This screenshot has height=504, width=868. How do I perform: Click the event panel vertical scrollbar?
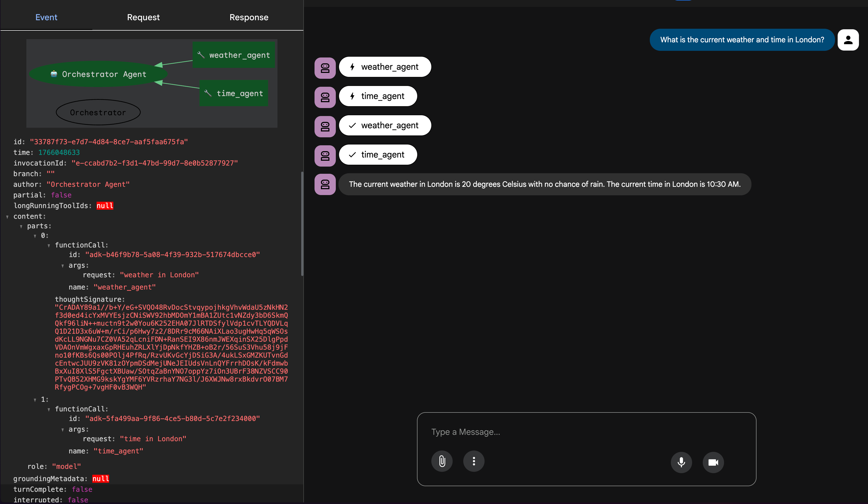(302, 224)
